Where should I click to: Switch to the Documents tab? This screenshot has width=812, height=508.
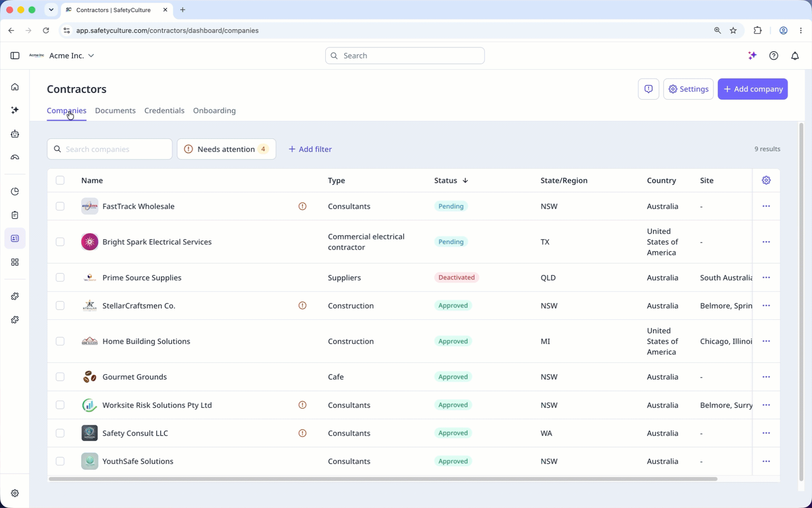pyautogui.click(x=116, y=111)
